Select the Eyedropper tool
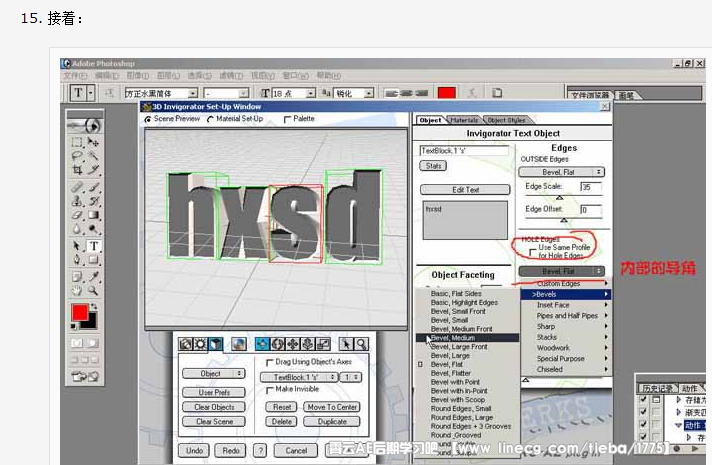The image size is (712, 465). click(x=93, y=276)
